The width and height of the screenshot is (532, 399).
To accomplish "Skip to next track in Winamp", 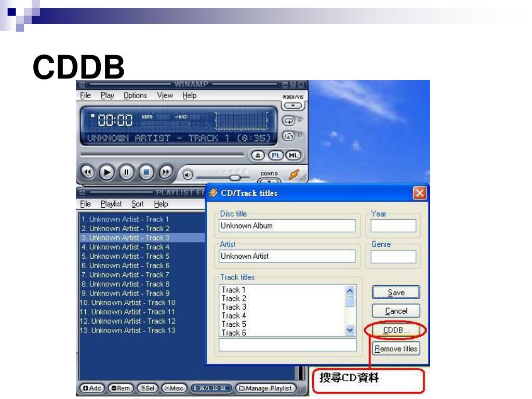I will pos(166,172).
